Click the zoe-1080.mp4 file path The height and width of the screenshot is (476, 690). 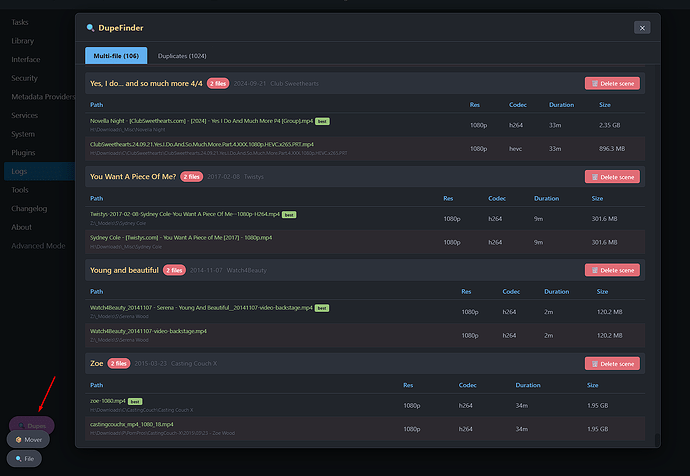pos(105,400)
